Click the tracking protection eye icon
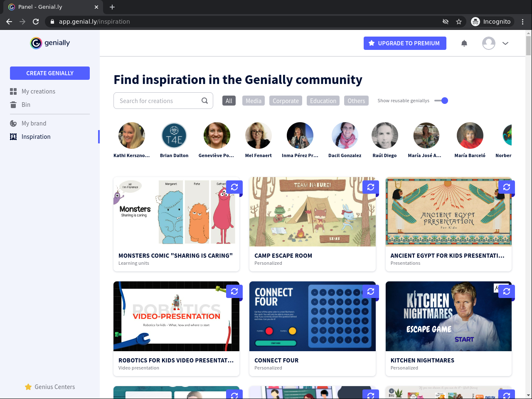This screenshot has height=399, width=532. coord(446,22)
